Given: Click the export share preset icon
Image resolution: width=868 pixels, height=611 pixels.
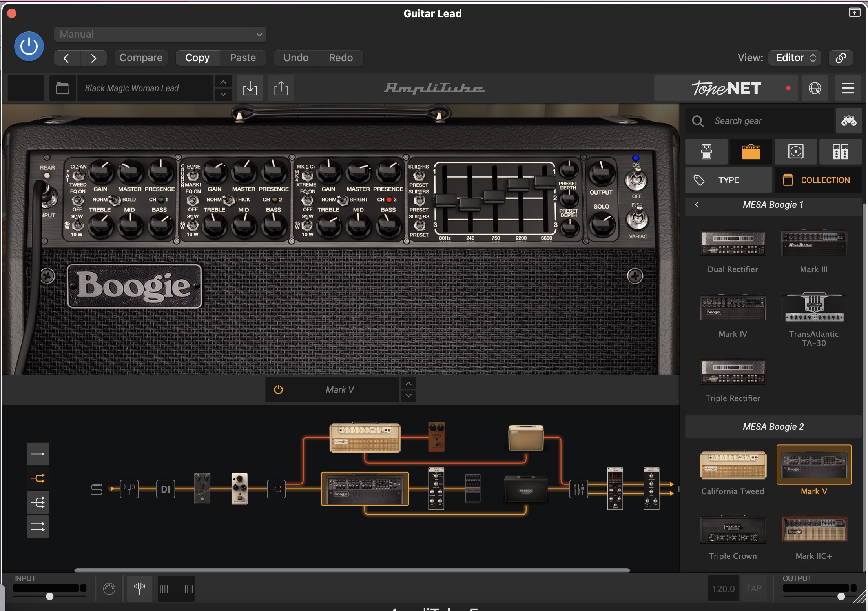Looking at the screenshot, I should click(281, 88).
